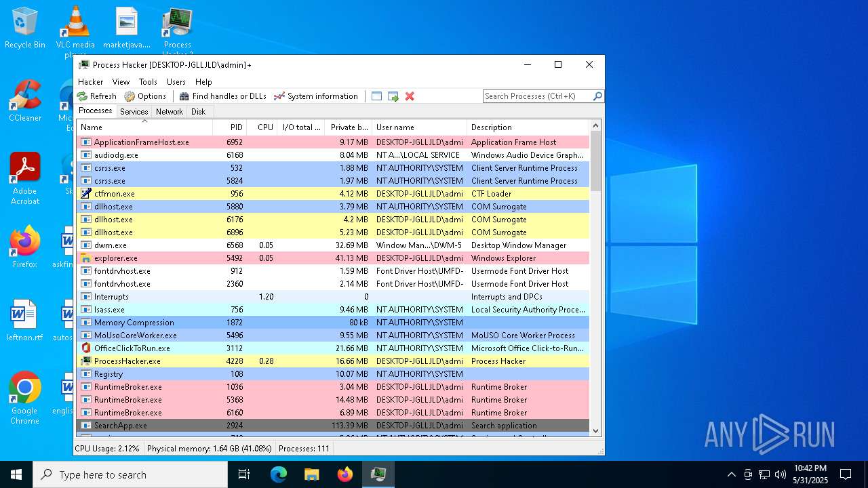The height and width of the screenshot is (488, 868).
Task: Select fontdrvhost.exe with PID 2360
Action: click(x=333, y=284)
